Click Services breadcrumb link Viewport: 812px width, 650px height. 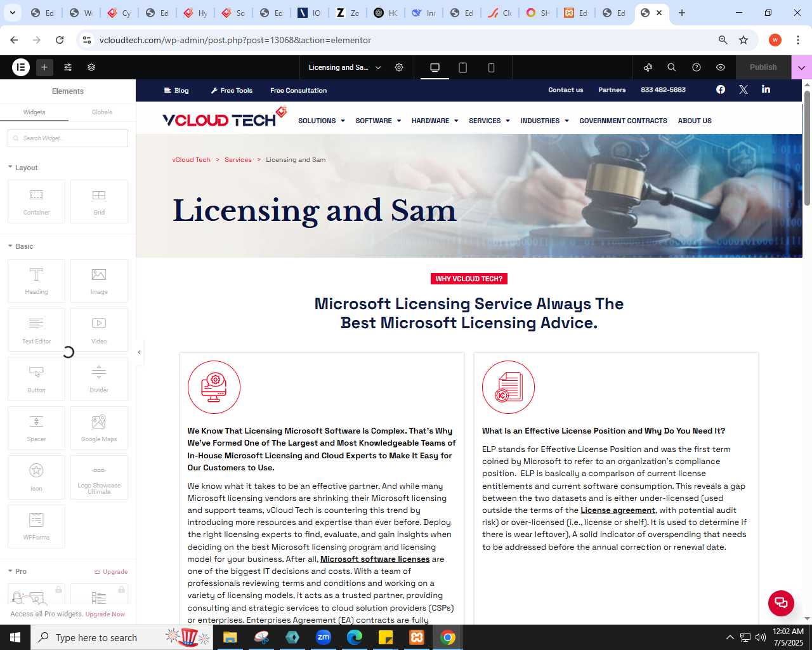[x=238, y=159]
